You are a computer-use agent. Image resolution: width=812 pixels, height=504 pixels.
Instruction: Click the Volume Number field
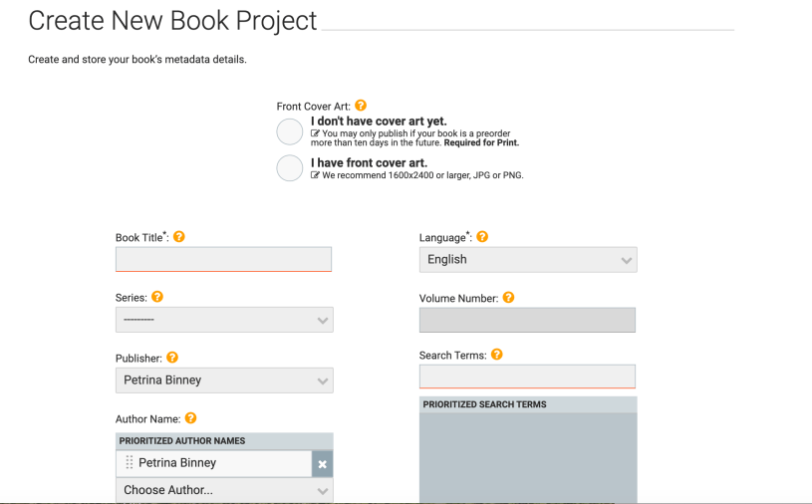[x=527, y=320]
